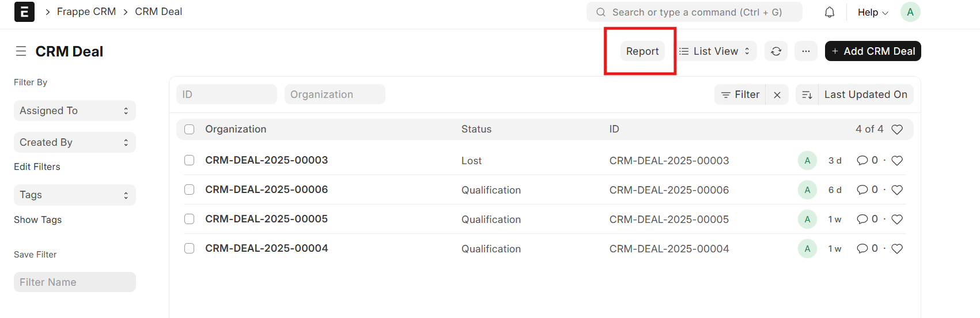
Task: Open the notifications bell
Action: (x=830, y=12)
